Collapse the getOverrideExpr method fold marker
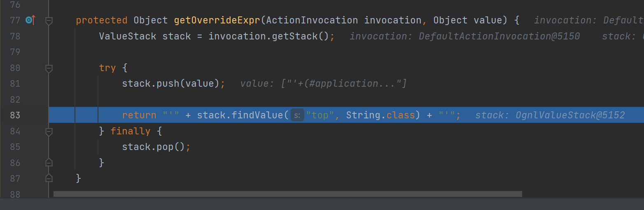The height and width of the screenshot is (210, 644). pyautogui.click(x=49, y=21)
